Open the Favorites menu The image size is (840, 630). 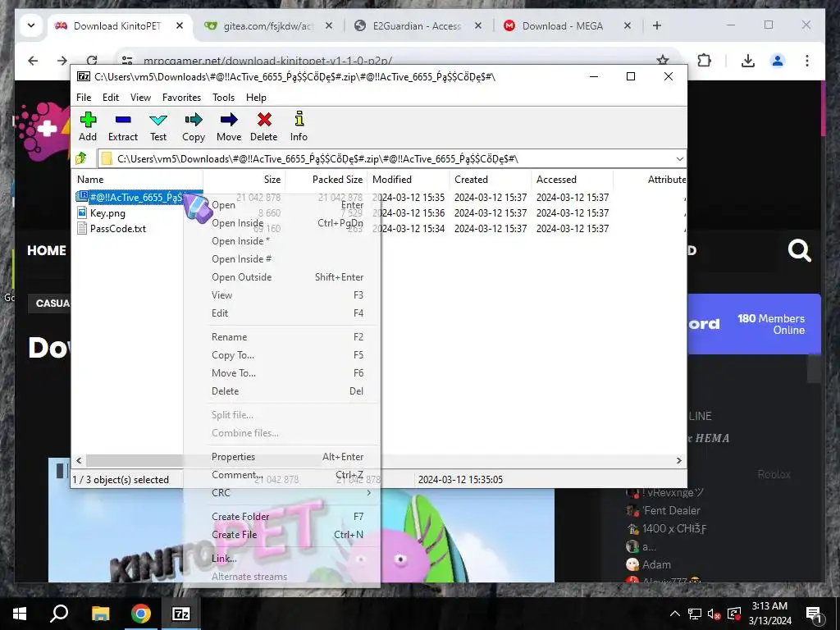click(x=181, y=98)
